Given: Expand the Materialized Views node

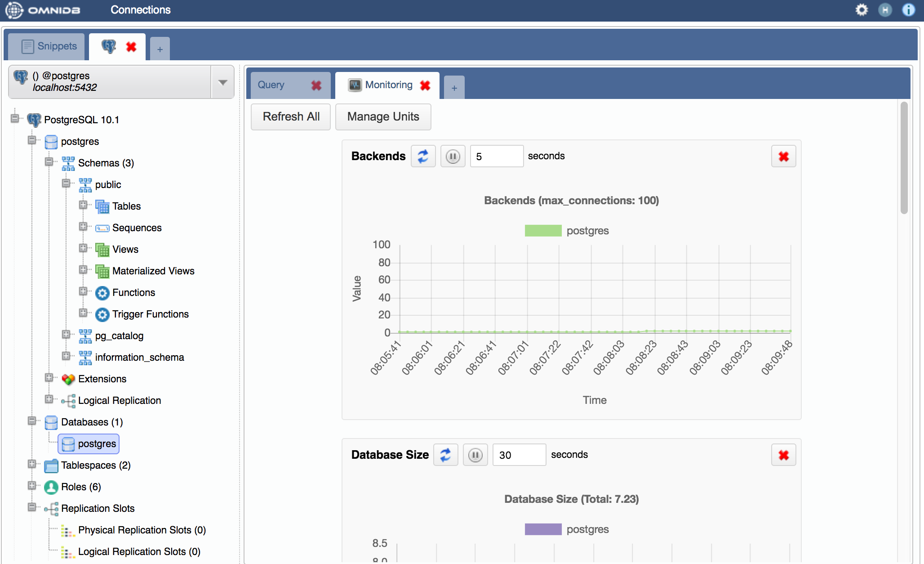Looking at the screenshot, I should click(83, 270).
